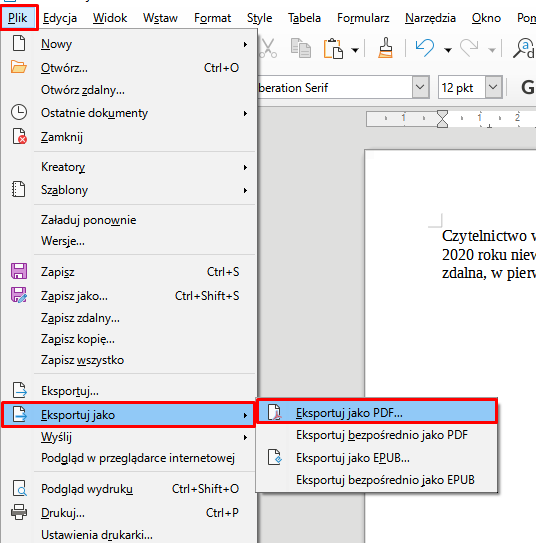Click the Copy icon in toolbar
536x543 pixels.
(x=301, y=48)
